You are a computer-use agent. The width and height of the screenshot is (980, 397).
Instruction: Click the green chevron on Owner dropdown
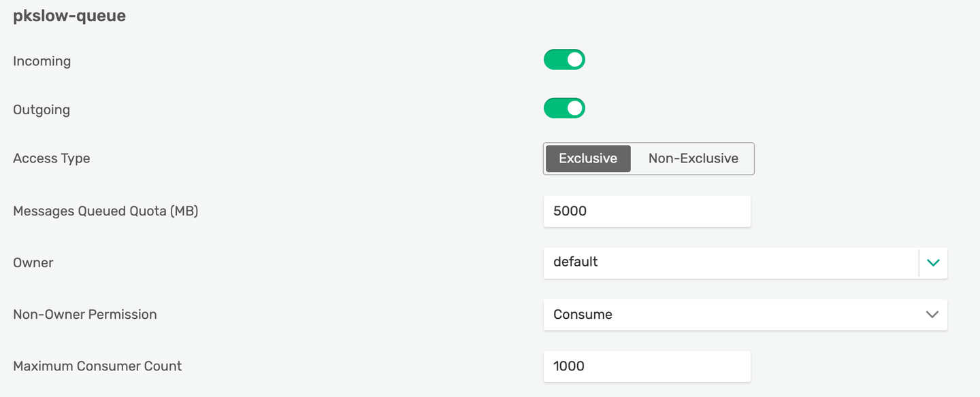tap(932, 263)
